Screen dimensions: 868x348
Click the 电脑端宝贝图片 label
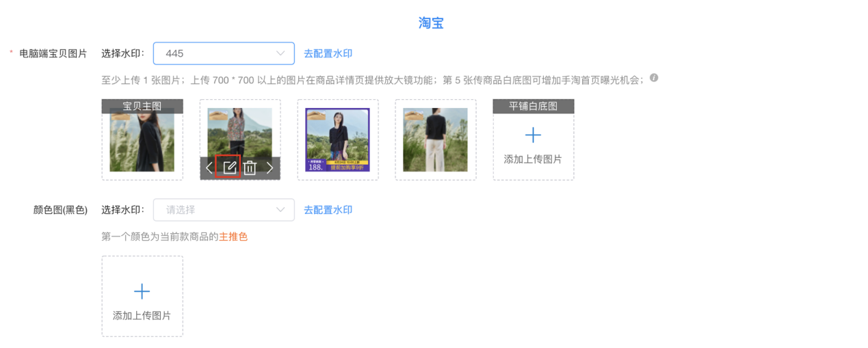pos(53,53)
